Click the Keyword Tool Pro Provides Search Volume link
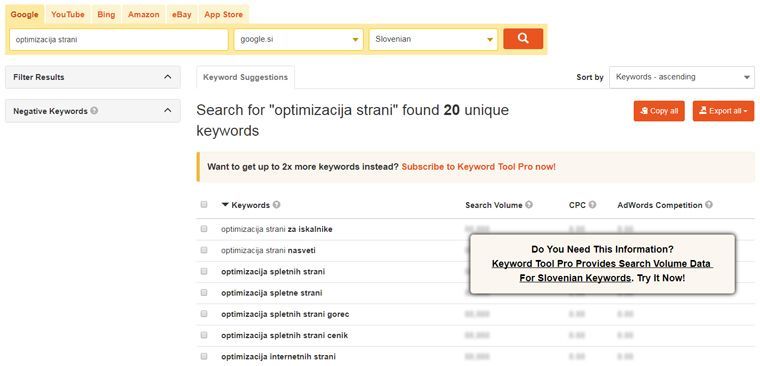Viewport: 760px width, 366px height. click(x=601, y=271)
